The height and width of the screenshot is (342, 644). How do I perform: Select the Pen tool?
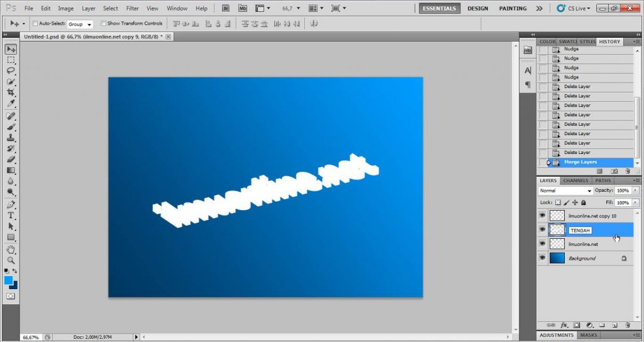[x=11, y=204]
